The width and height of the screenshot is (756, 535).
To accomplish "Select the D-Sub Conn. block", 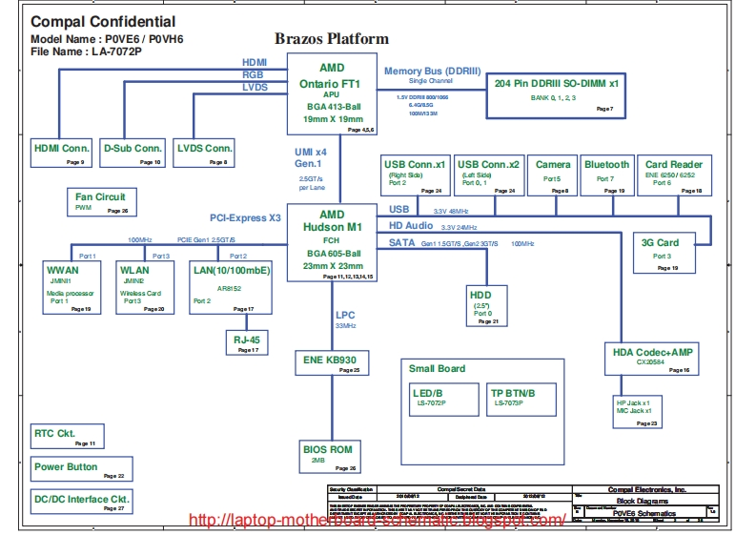I will [x=133, y=153].
